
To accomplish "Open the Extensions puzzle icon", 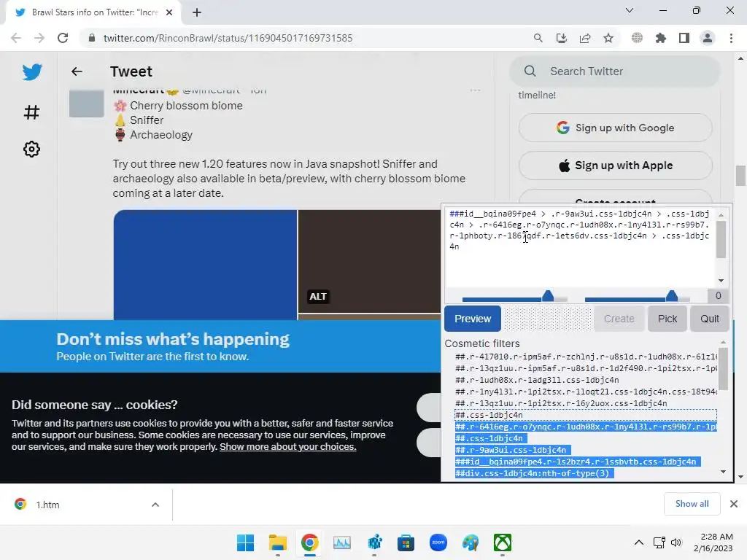I will coord(661,38).
